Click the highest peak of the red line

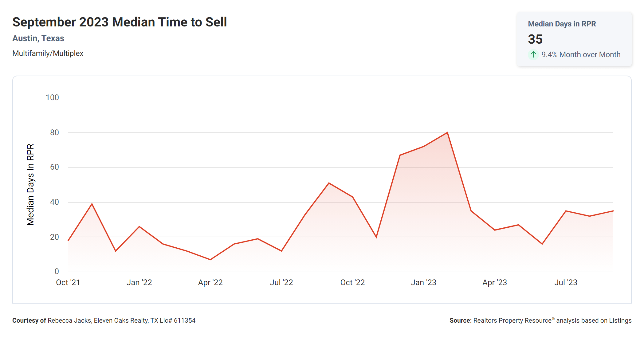tap(447, 133)
